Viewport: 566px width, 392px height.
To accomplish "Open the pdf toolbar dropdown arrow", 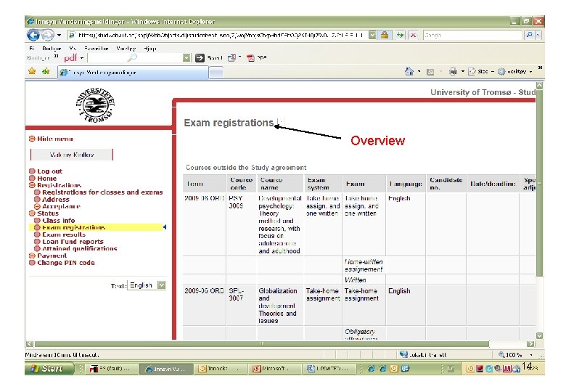I will [x=82, y=58].
